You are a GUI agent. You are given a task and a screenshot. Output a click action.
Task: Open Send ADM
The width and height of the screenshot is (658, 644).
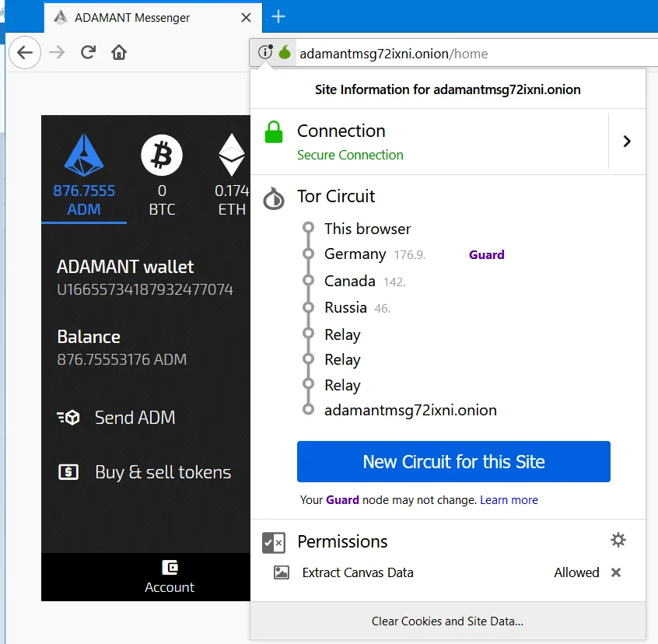point(116,418)
